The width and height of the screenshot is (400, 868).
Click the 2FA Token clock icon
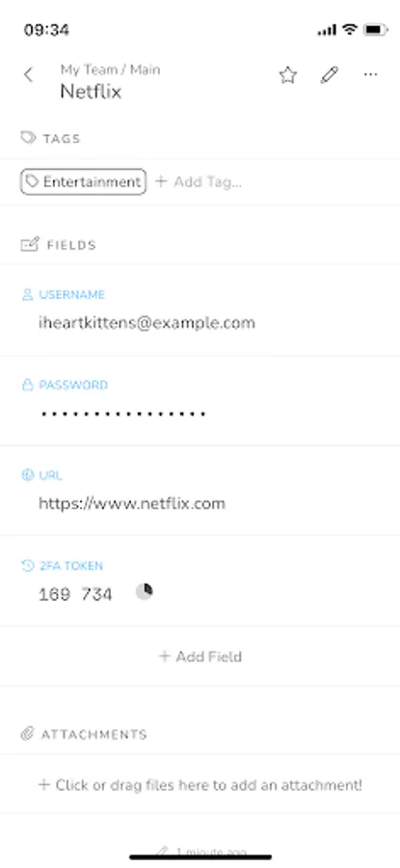tap(27, 565)
